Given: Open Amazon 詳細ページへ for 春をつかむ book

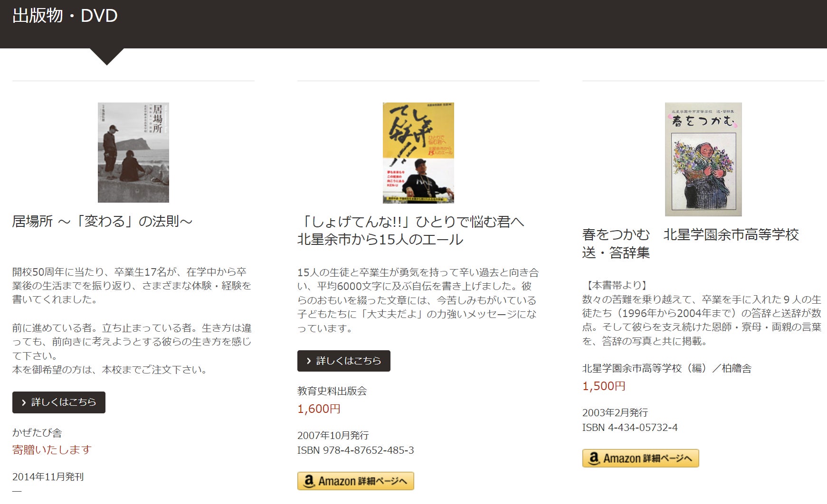Looking at the screenshot, I should (641, 458).
